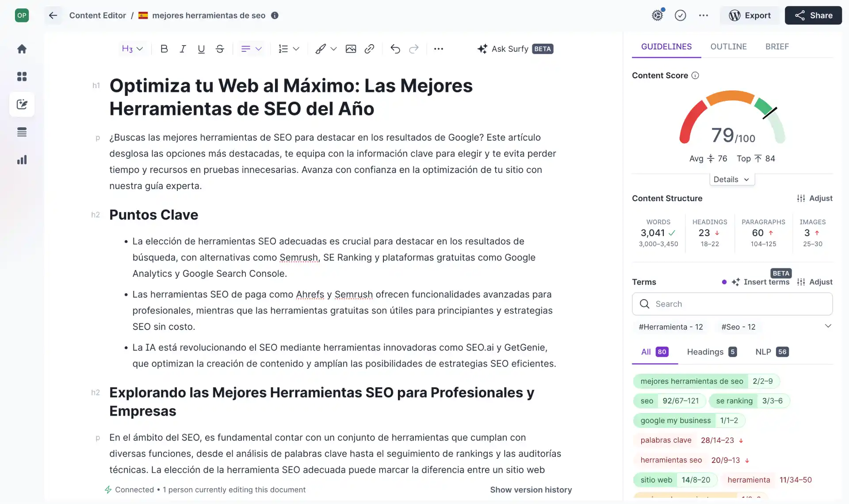The width and height of the screenshot is (849, 504).
Task: Switch to the OUTLINE tab
Action: 728,46
